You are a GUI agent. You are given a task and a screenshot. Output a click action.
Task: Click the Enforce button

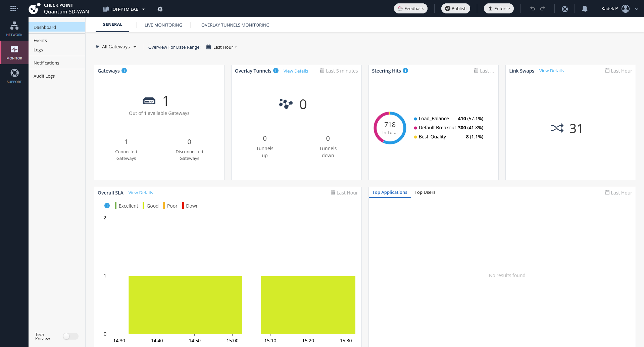[499, 9]
